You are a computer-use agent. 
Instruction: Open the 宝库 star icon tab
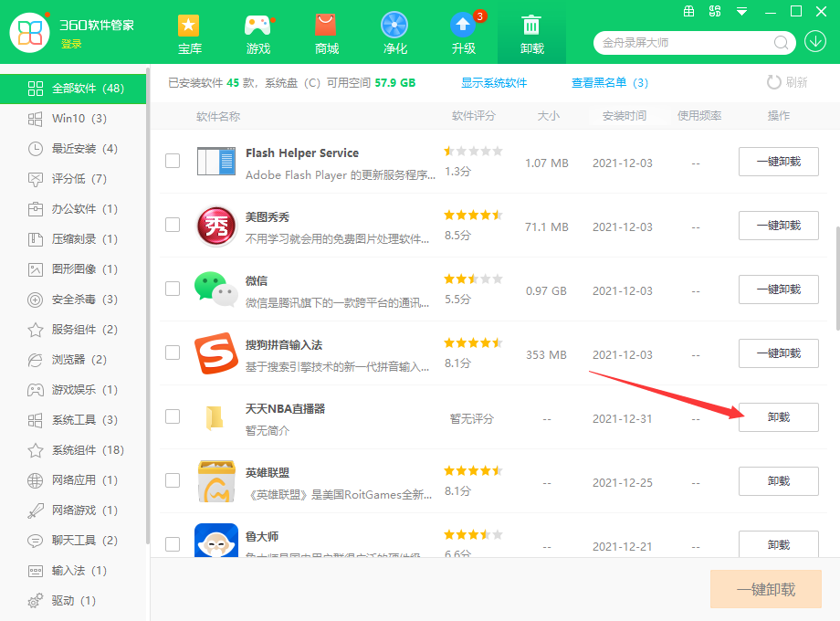(189, 35)
